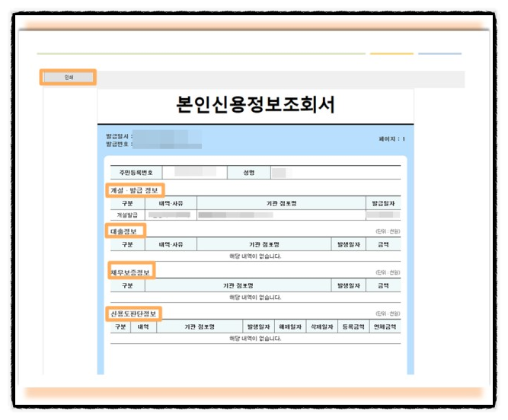Click 내역·사유 header in 대출정보 table
Image resolution: width=508 pixels, height=420 pixels.
point(171,244)
